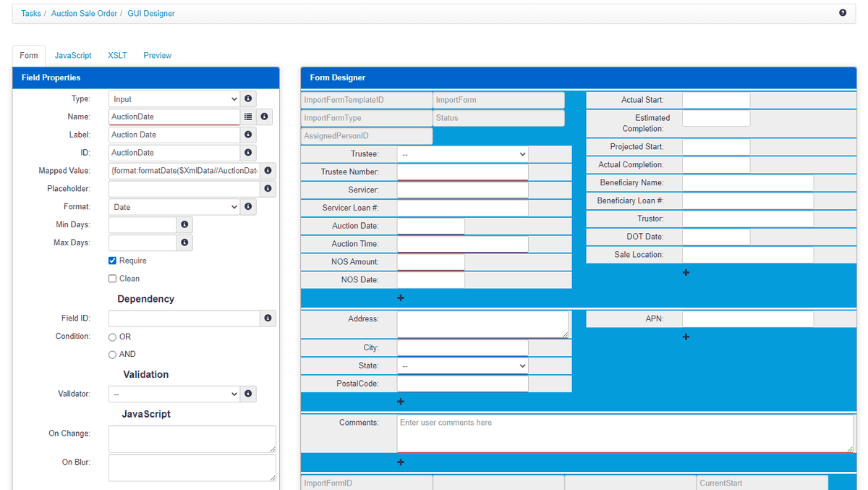Click the Min Days input
868x490 pixels.
142,225
